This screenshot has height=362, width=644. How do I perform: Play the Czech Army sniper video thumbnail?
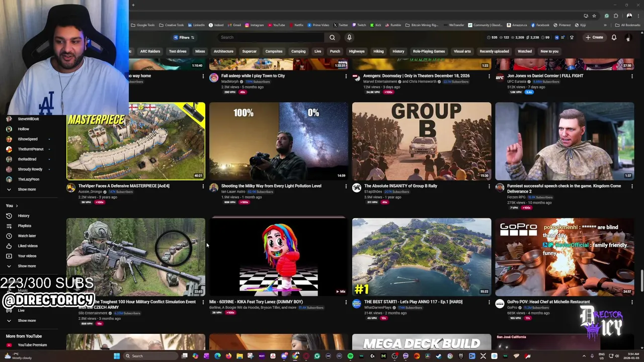coord(136,257)
